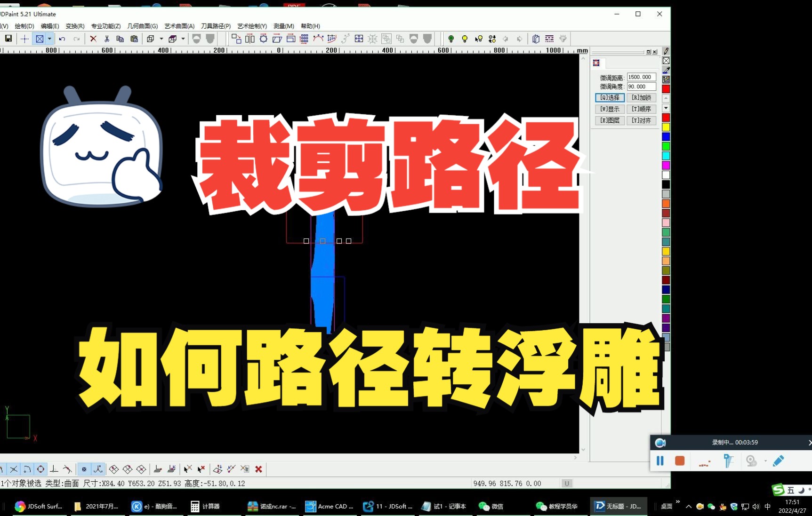
Task: Click the Cut scissors icon
Action: (x=107, y=39)
